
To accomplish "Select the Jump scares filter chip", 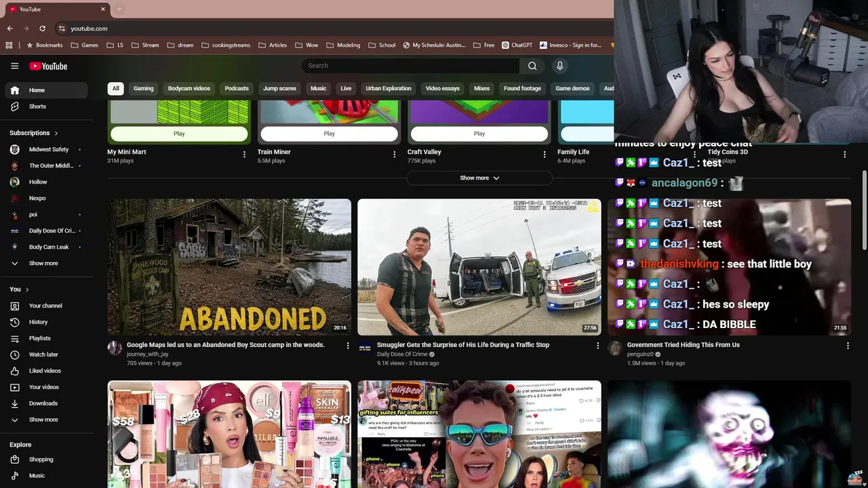I will pos(279,88).
